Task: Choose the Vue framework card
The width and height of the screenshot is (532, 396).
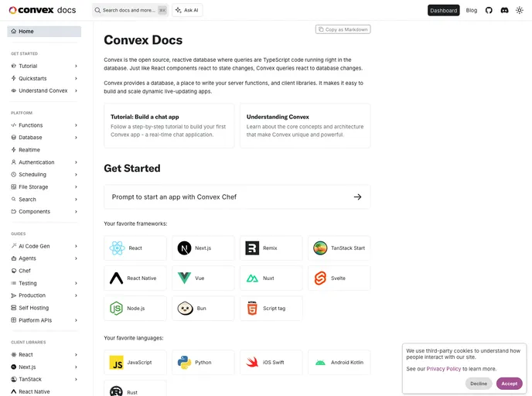Action: coord(203,278)
